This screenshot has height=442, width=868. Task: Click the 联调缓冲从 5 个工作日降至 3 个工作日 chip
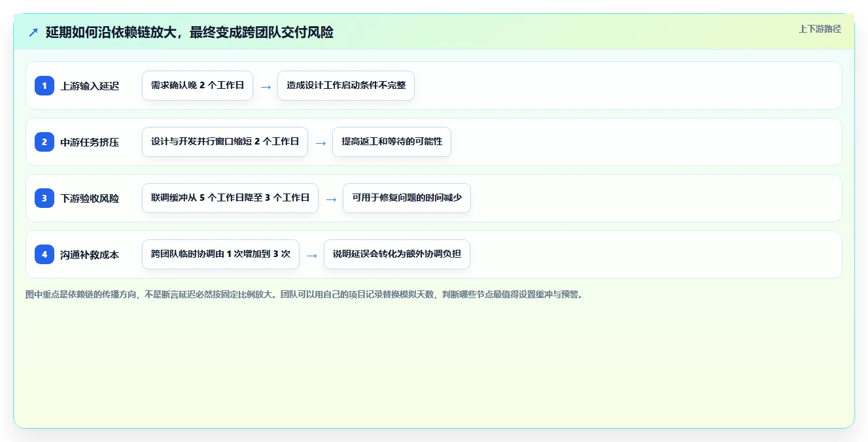click(x=230, y=198)
